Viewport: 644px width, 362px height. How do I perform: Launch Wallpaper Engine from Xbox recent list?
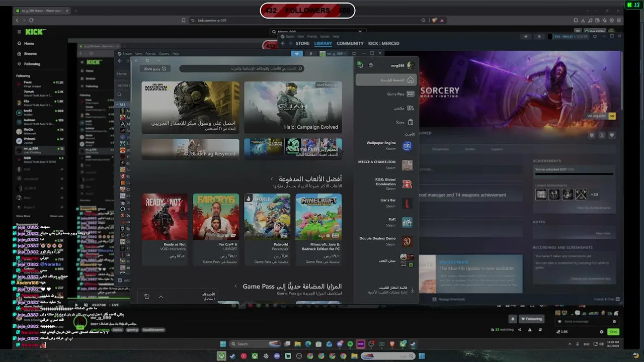[386, 146]
